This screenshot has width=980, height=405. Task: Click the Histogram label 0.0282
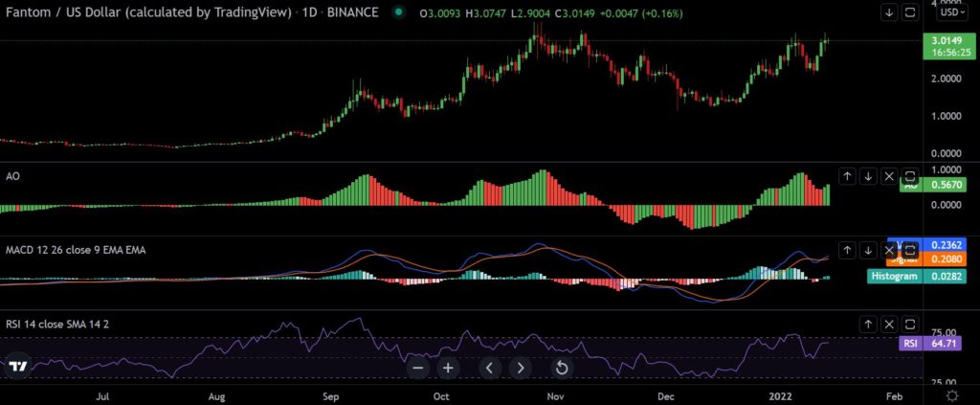tap(916, 277)
